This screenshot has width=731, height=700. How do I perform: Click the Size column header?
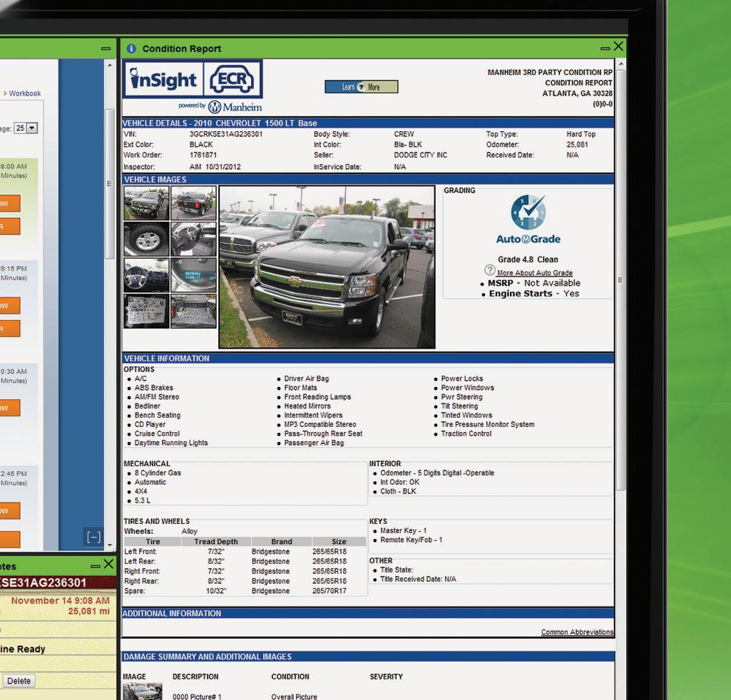339,542
